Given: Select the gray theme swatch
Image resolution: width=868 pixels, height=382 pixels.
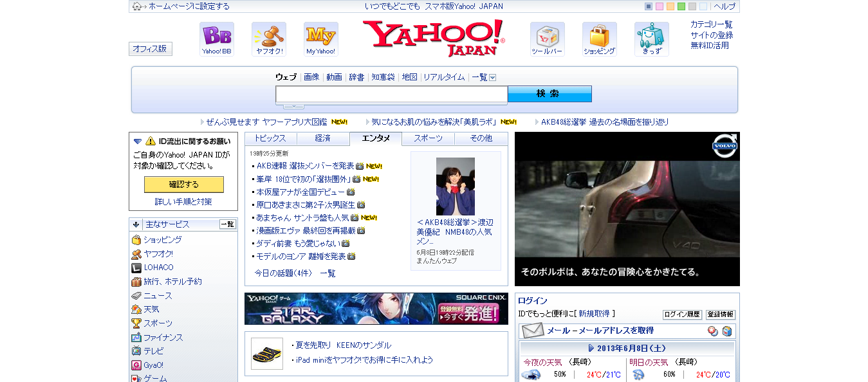Looking at the screenshot, I should pyautogui.click(x=692, y=6).
